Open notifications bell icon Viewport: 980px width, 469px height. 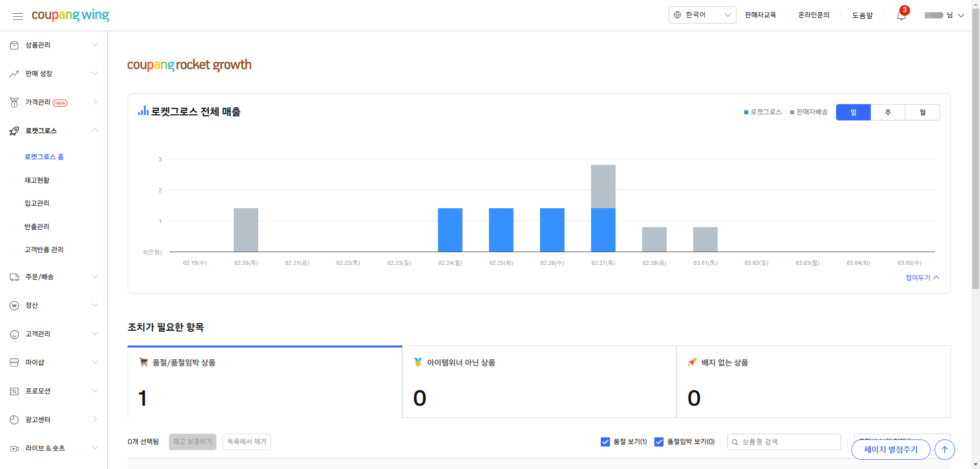tap(901, 15)
